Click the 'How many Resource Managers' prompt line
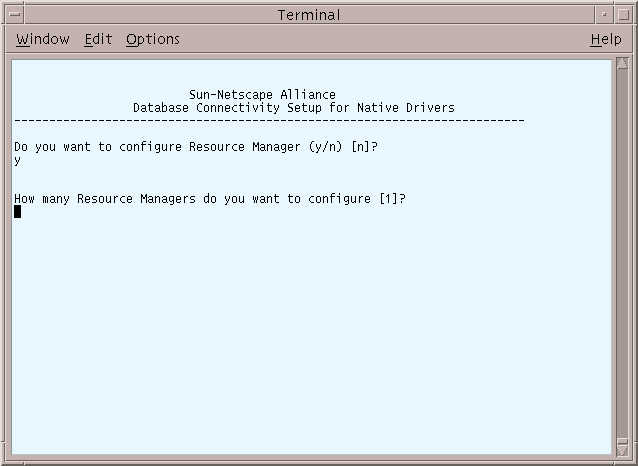638x466 pixels. click(210, 199)
